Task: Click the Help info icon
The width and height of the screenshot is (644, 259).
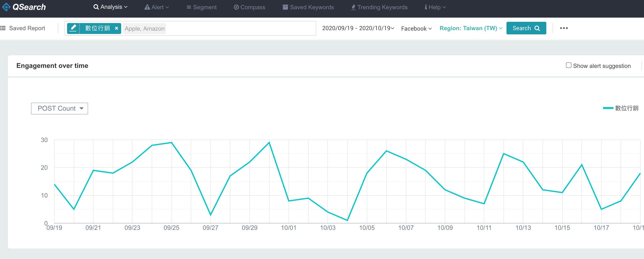Action: click(426, 7)
